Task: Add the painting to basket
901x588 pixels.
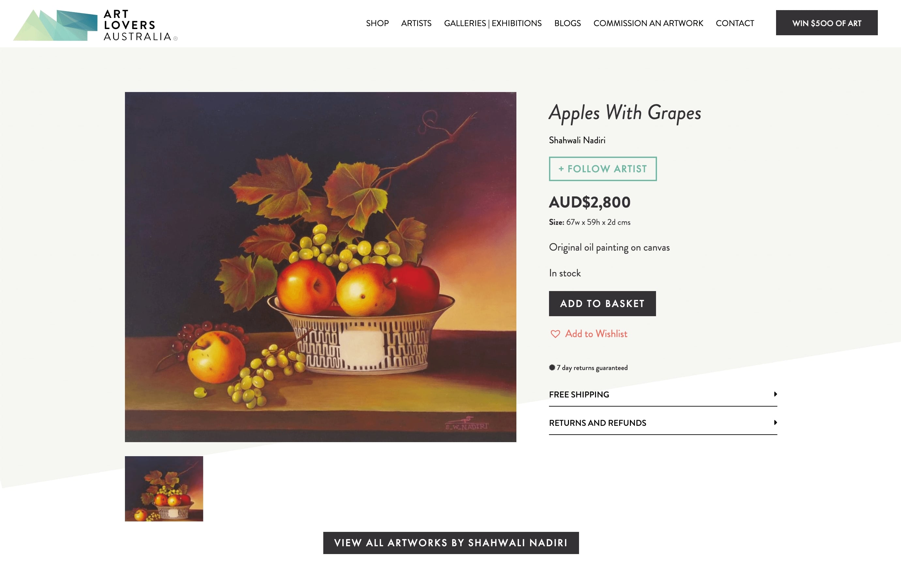Action: 602,304
